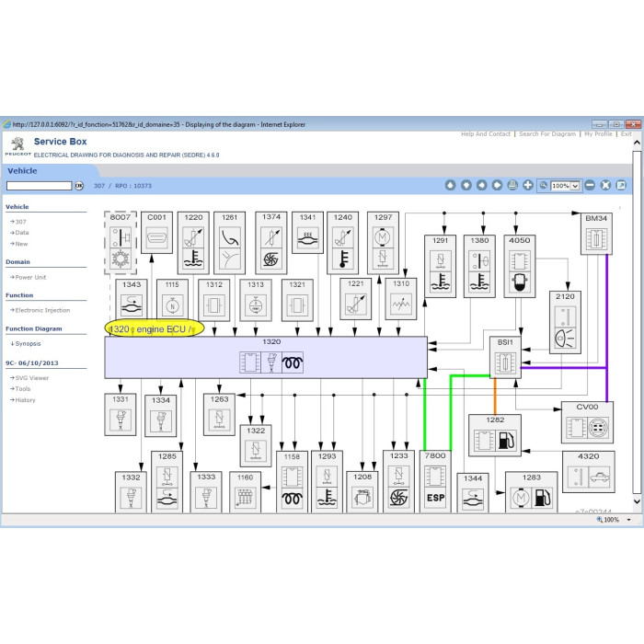Pan the diagram right with arrow icon
The image size is (644, 644).
pyautogui.click(x=497, y=185)
